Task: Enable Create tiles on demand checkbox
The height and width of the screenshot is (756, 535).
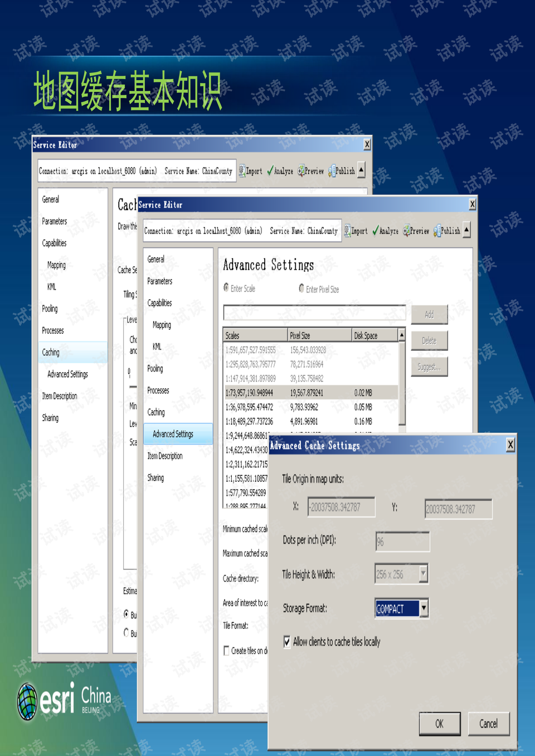Action: pyautogui.click(x=226, y=651)
